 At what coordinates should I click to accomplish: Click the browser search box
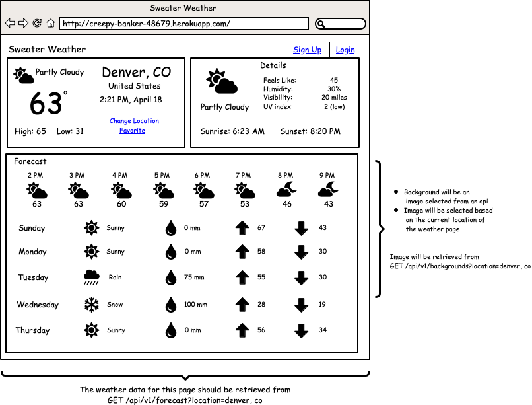(340, 24)
